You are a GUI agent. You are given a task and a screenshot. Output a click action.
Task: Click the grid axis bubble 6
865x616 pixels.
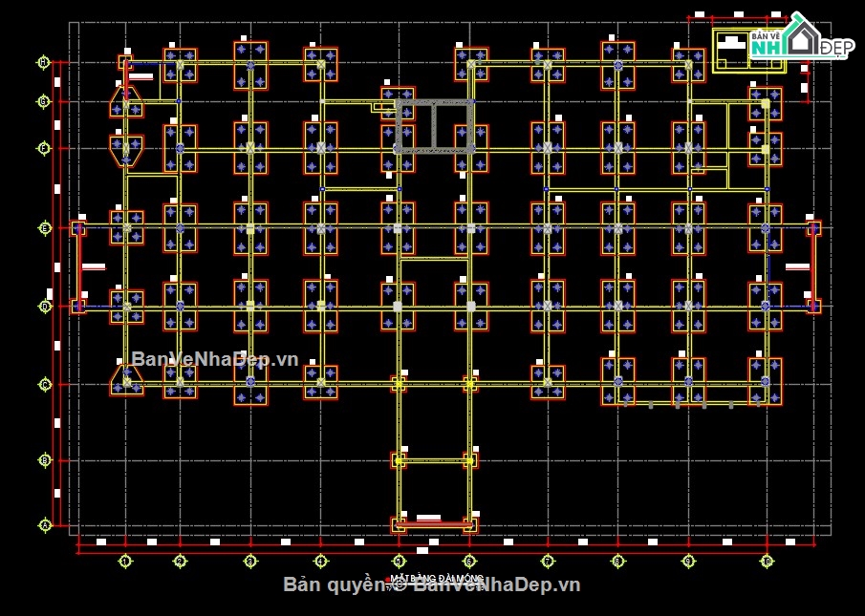click(x=469, y=562)
